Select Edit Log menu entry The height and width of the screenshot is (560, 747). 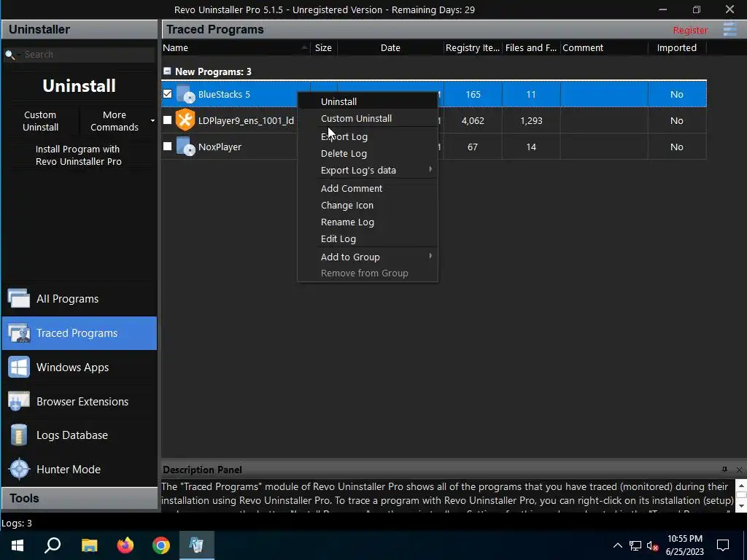[x=368, y=238]
